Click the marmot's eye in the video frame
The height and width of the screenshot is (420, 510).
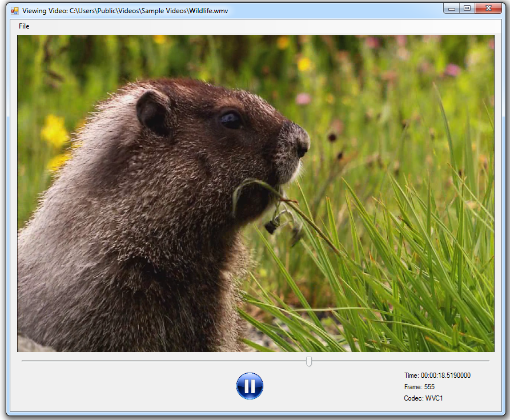[x=231, y=119]
